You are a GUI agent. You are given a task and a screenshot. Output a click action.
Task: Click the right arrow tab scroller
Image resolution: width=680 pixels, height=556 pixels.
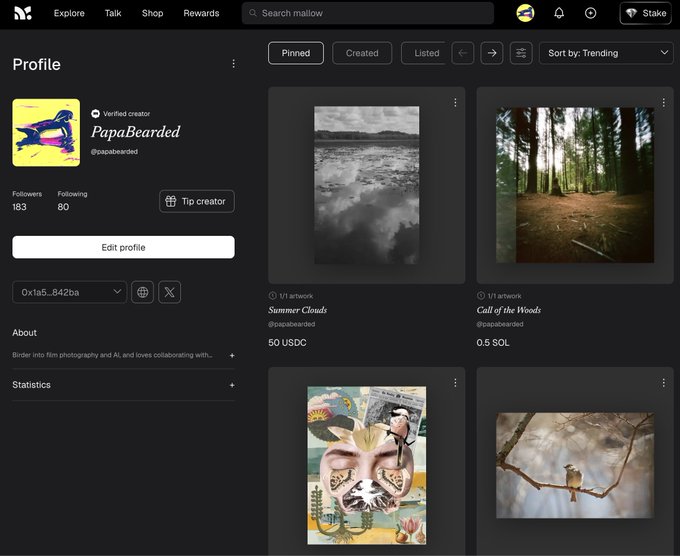(492, 53)
